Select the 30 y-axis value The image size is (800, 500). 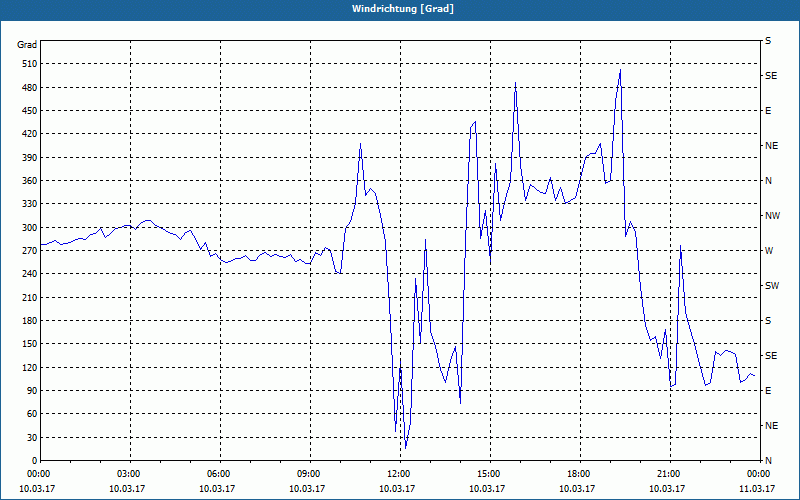(x=32, y=437)
